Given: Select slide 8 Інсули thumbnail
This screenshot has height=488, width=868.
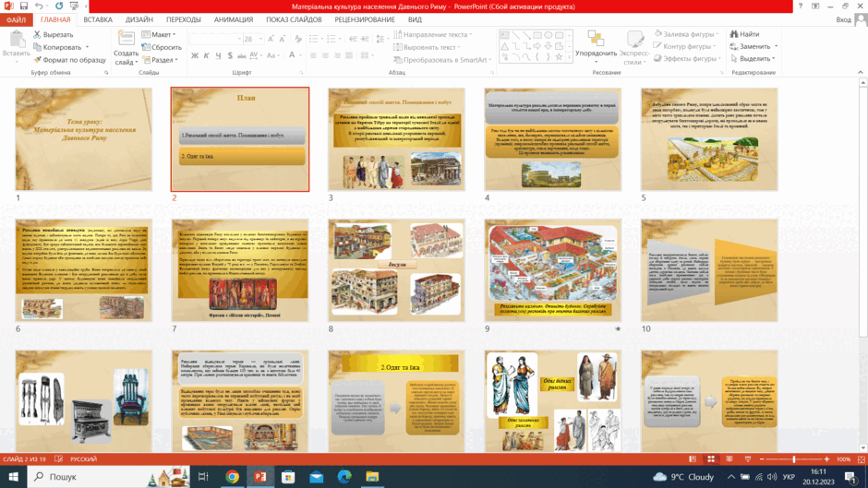Looking at the screenshot, I should [396, 270].
